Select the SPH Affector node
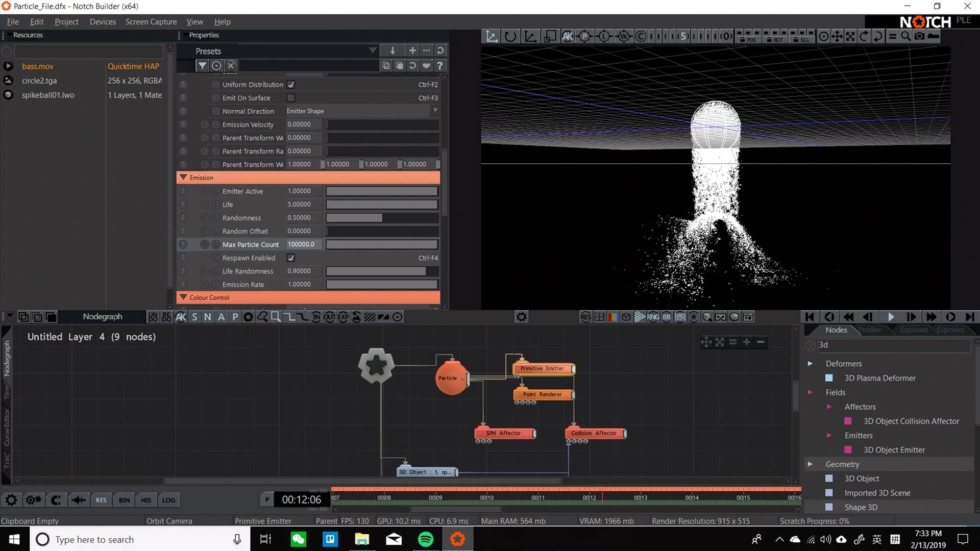 pyautogui.click(x=505, y=433)
